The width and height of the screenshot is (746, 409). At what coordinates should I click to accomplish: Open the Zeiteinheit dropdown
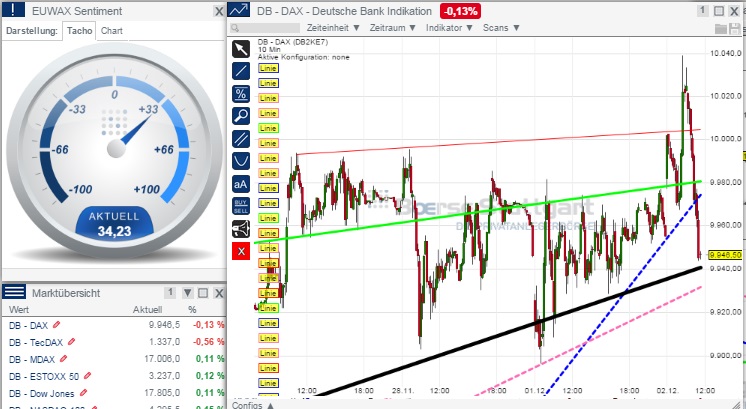[333, 28]
